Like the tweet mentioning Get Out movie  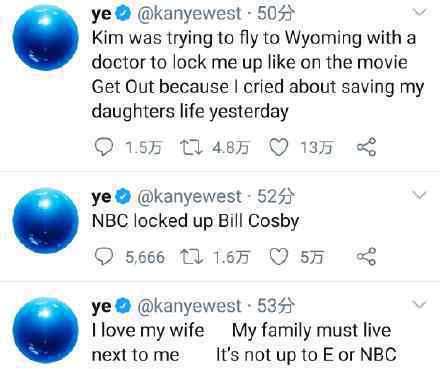(278, 147)
